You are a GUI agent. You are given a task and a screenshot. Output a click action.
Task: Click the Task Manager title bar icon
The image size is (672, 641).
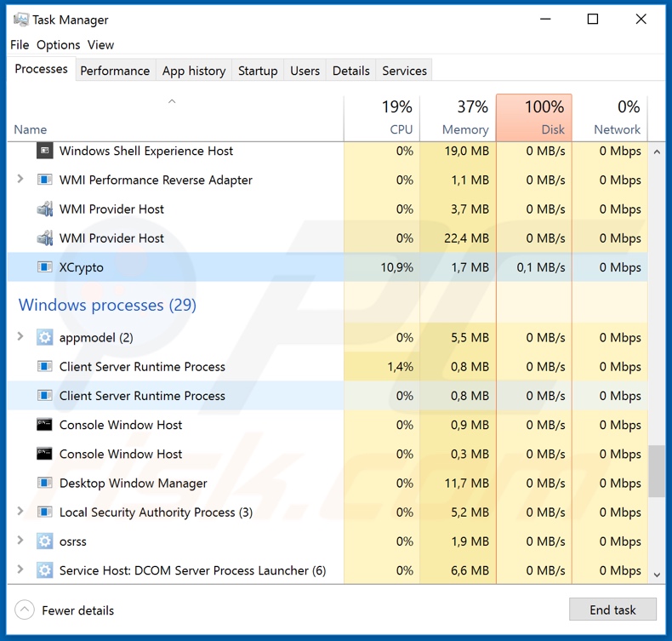point(20,20)
